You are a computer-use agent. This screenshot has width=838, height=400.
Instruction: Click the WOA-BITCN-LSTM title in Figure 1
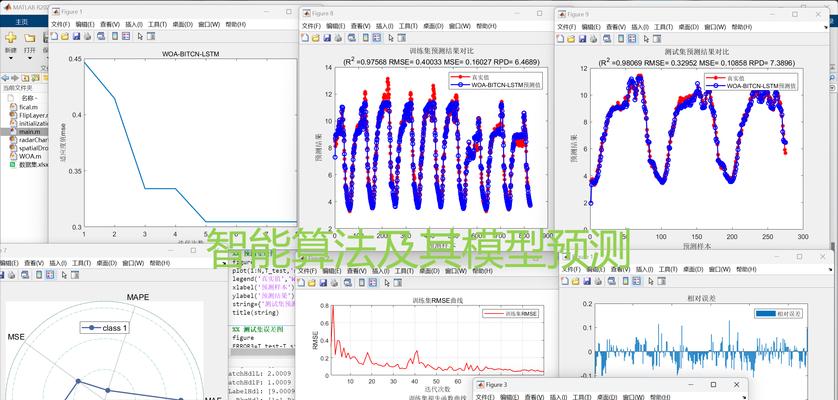click(x=191, y=54)
